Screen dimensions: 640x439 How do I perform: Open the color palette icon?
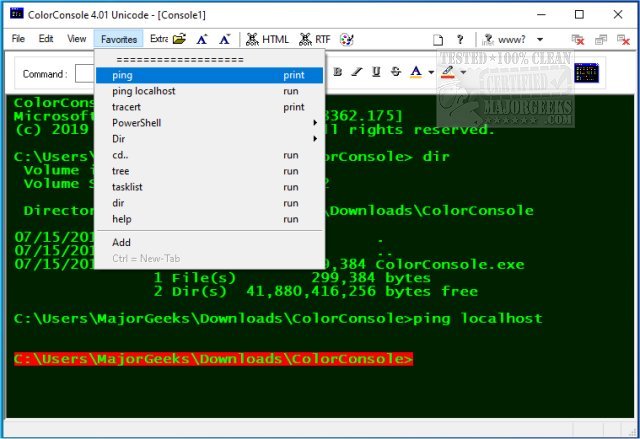click(x=347, y=40)
